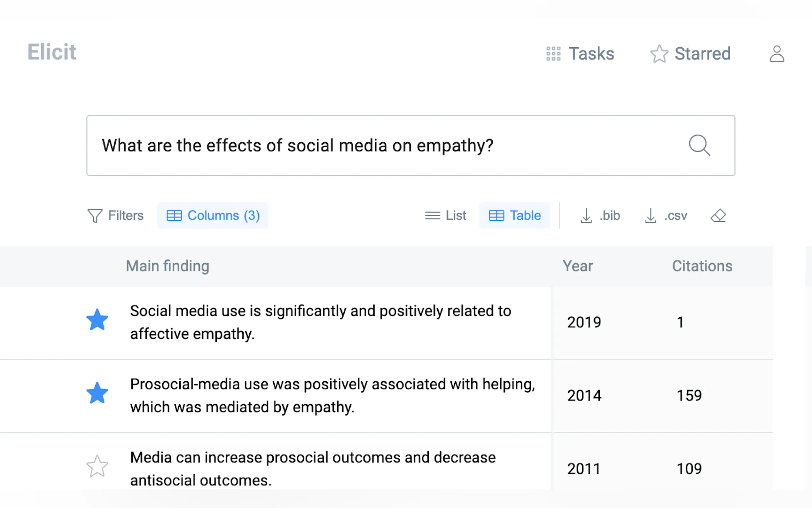Open the Tasks grid menu
Viewport: 812px width, 508px height.
580,54
